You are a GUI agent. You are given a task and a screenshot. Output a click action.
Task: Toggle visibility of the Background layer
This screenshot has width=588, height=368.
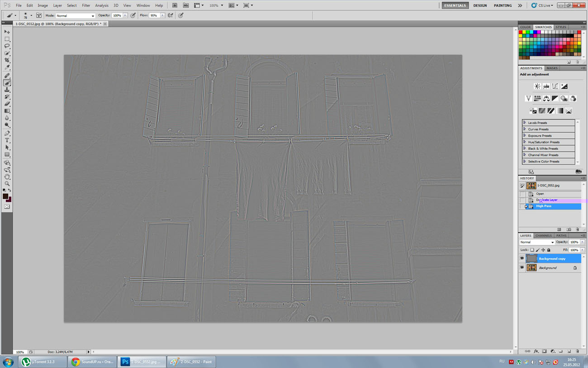pyautogui.click(x=522, y=268)
